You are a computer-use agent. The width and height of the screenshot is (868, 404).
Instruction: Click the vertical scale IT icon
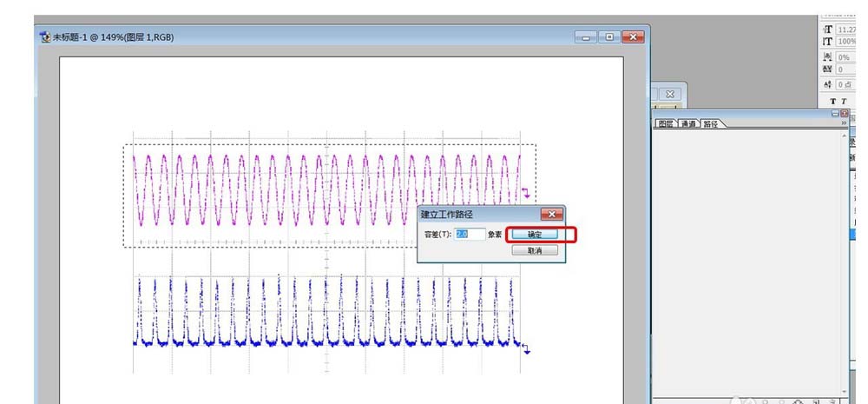828,42
